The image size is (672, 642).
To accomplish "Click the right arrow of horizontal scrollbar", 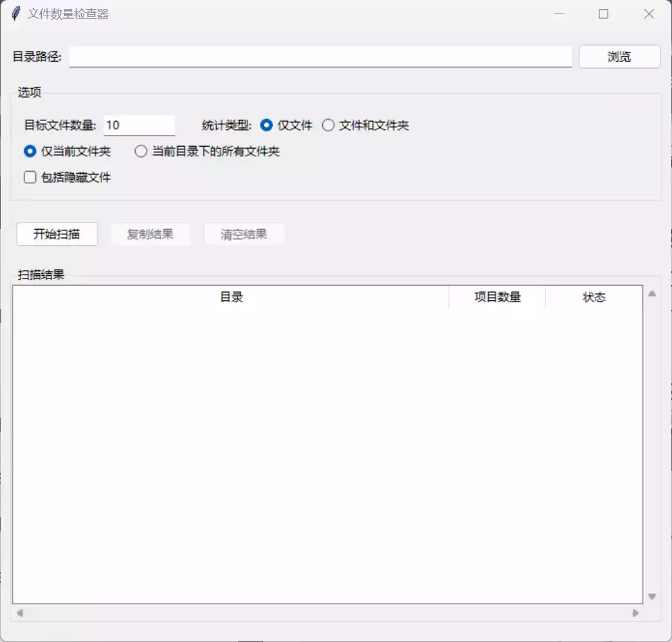I will pos(634,612).
